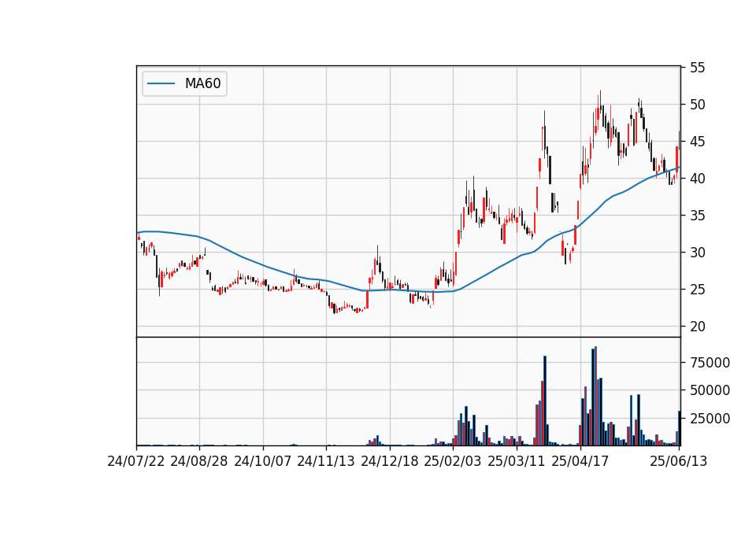Click the price axis value 50
This screenshot has height=543, width=756.
pos(697,105)
